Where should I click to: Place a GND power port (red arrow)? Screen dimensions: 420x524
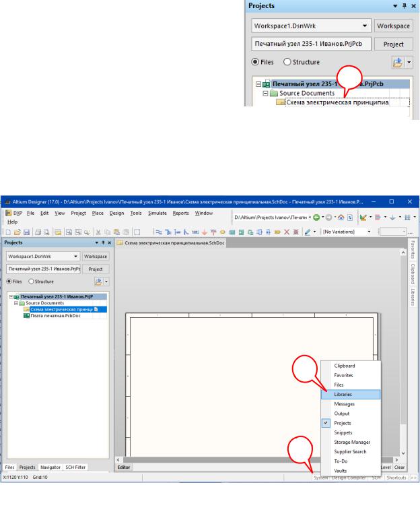205,232
